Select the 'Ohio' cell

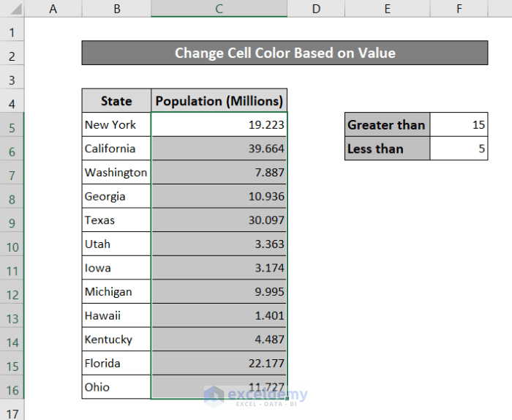click(x=116, y=386)
